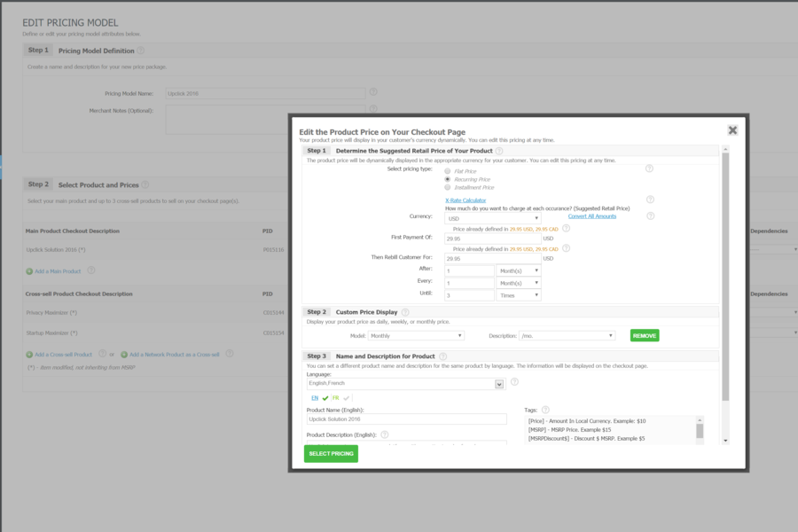
Task: Switch to the FR language tab
Action: click(336, 398)
